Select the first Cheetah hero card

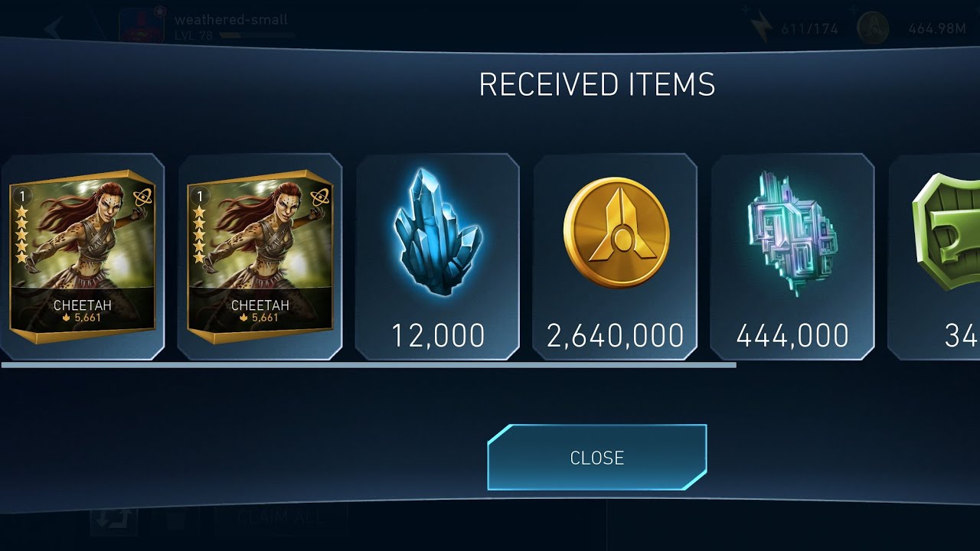point(82,257)
